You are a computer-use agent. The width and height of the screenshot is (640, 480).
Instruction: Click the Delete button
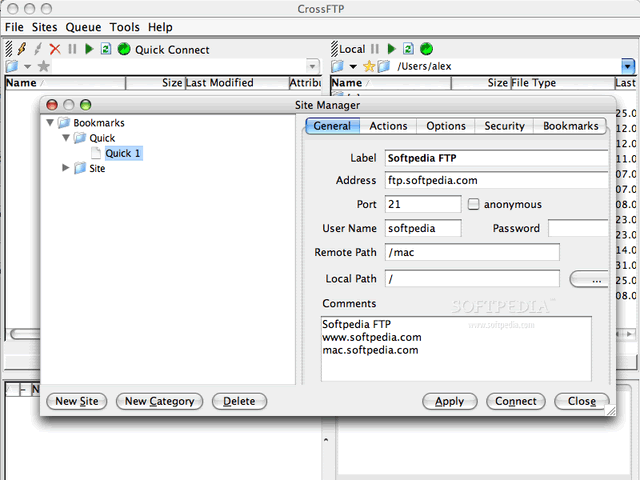coord(239,401)
